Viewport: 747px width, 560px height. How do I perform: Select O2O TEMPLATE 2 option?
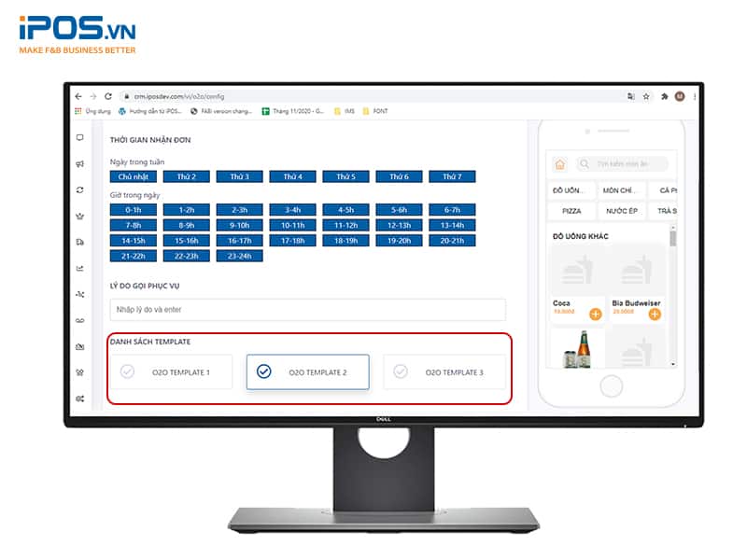point(307,371)
